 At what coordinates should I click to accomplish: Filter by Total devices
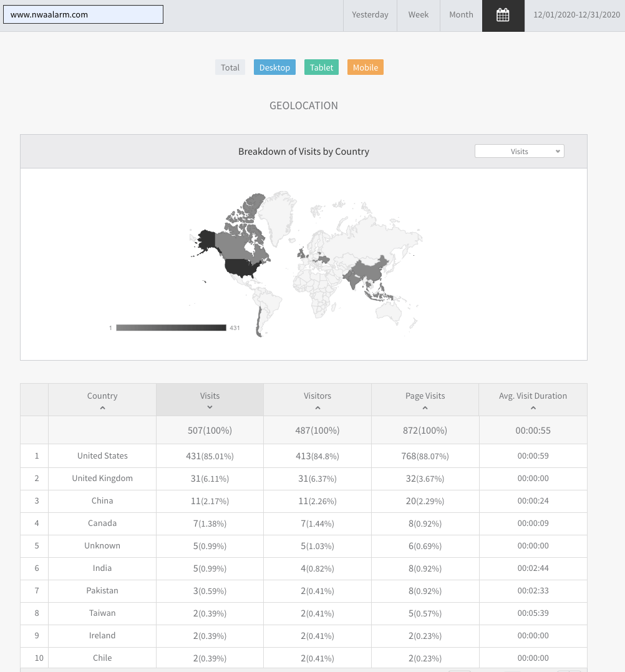click(230, 67)
